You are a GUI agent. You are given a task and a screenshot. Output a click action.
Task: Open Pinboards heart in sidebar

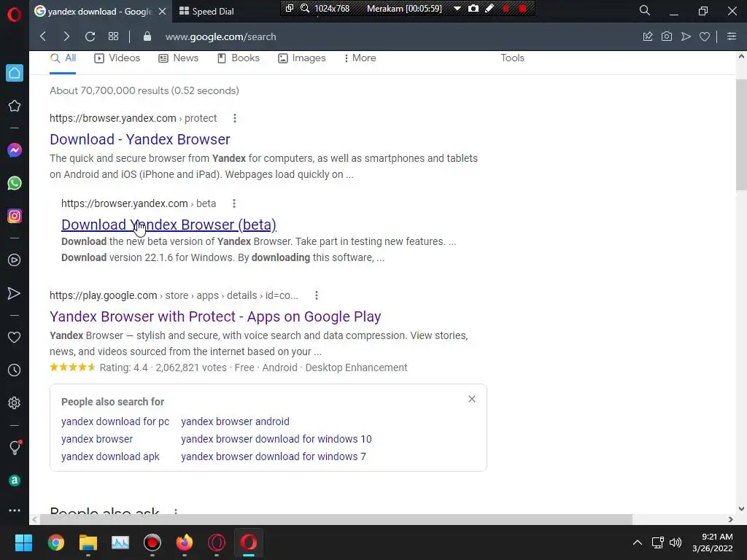pos(15,337)
